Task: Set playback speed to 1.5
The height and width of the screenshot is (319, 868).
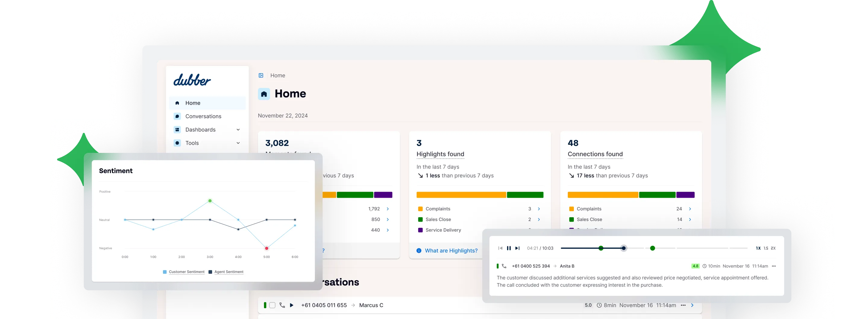Action: tap(766, 248)
